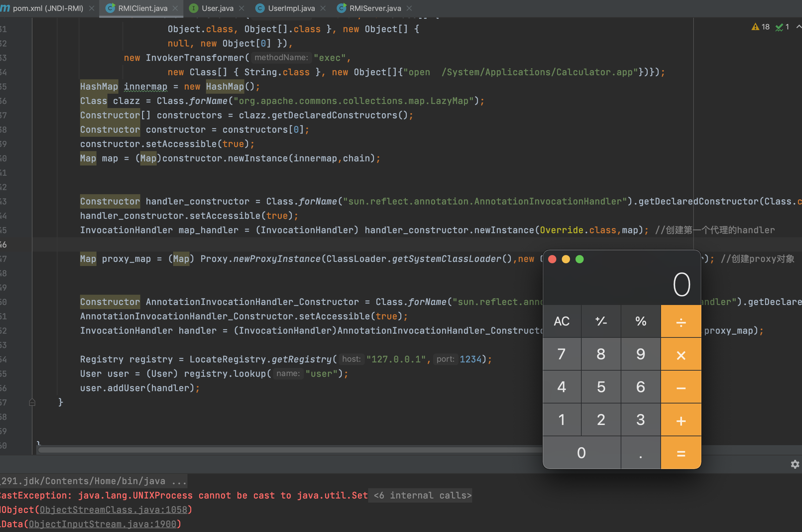Click the class icon on RMIServer.java tab
The image size is (802, 532).
pos(341,8)
